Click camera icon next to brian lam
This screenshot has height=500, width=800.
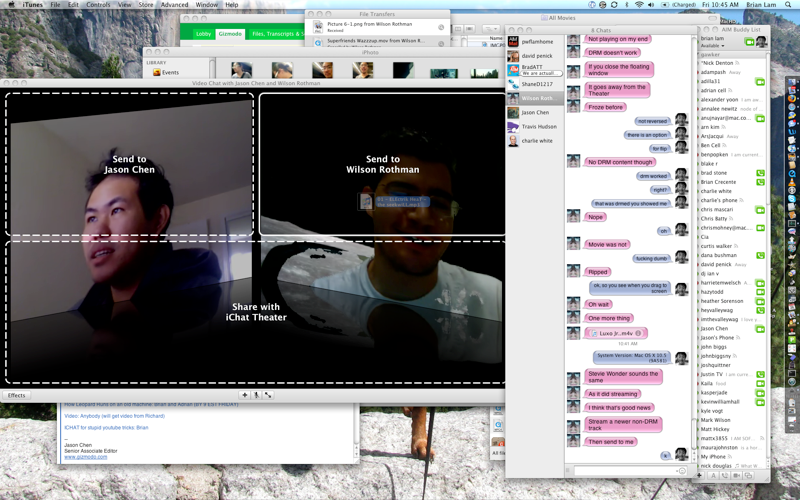pyautogui.click(x=749, y=42)
